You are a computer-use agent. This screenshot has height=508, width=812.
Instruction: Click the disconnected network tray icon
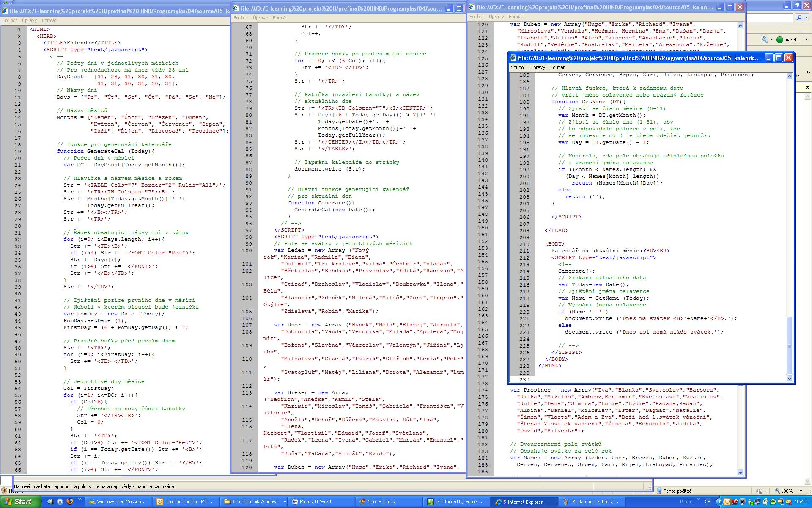click(743, 502)
